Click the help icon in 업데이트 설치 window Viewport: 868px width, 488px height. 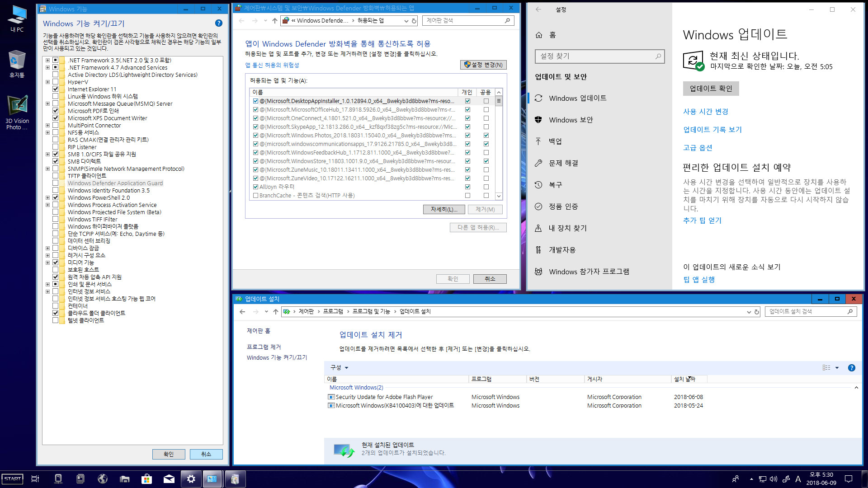click(852, 368)
